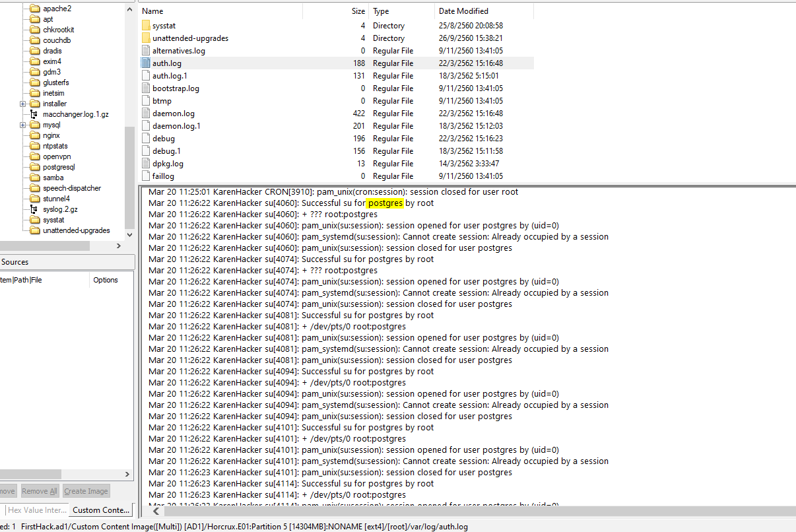
Task: Click the stunnel4 folder icon
Action: pyautogui.click(x=35, y=199)
